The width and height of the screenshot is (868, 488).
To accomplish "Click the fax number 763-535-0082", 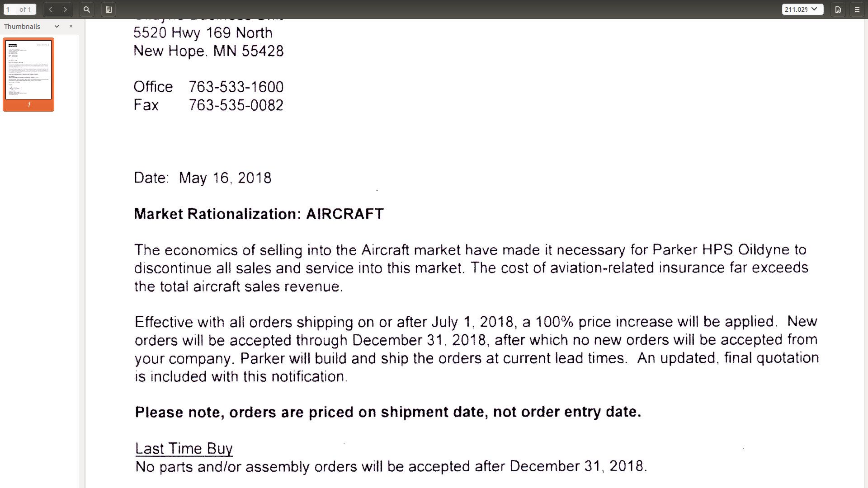I will coord(236,105).
